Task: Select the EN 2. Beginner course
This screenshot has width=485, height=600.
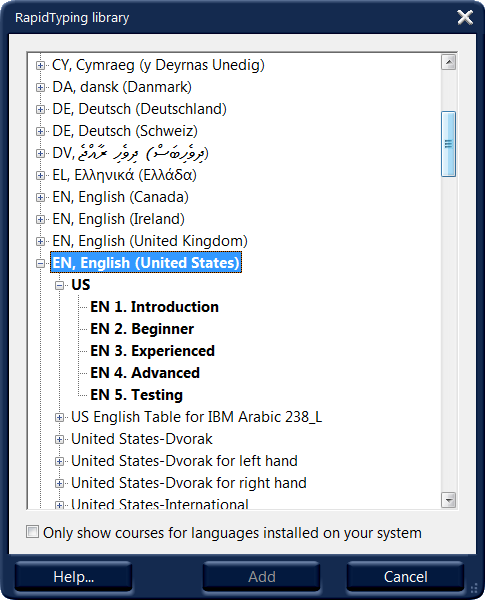Action: [142, 329]
